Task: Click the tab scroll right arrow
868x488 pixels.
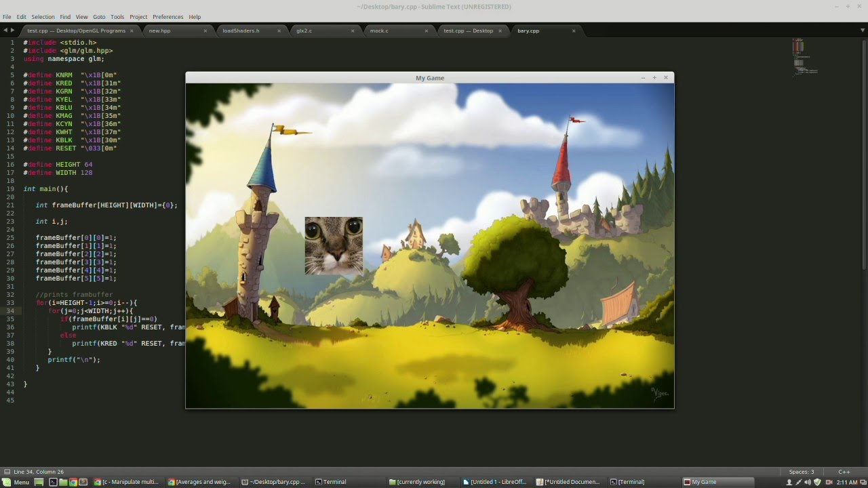Action: [12, 30]
